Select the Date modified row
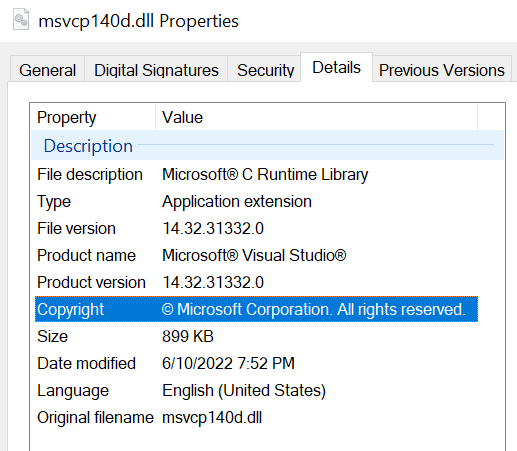Viewport: 517px width, 451px height. tap(256, 363)
